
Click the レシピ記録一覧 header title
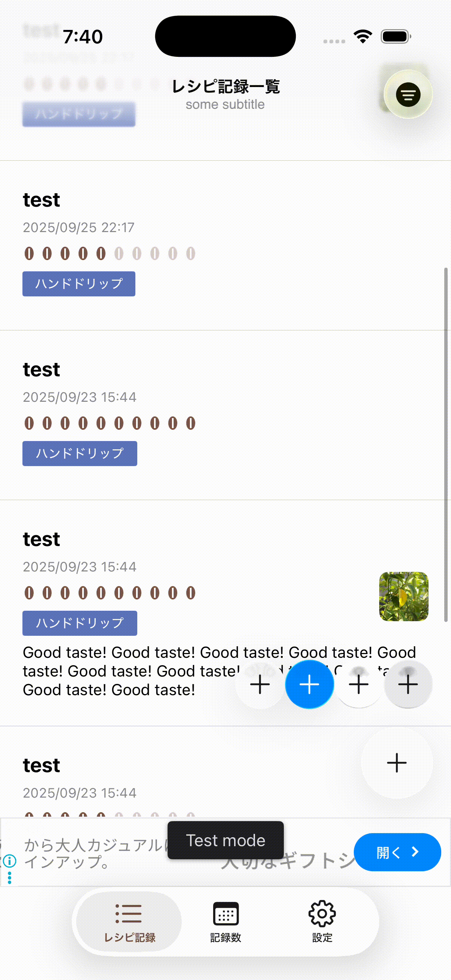[x=225, y=86]
